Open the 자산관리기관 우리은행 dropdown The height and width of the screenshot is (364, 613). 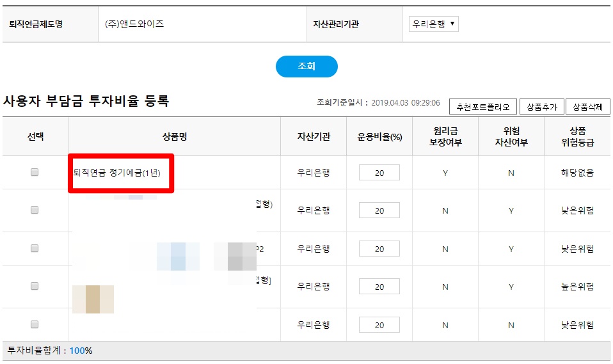(x=433, y=24)
